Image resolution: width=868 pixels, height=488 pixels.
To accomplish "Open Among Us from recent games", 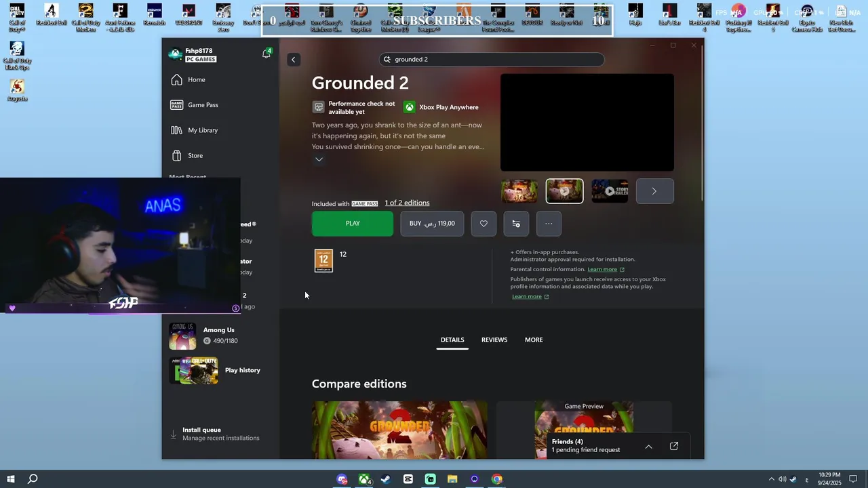I will (220, 335).
